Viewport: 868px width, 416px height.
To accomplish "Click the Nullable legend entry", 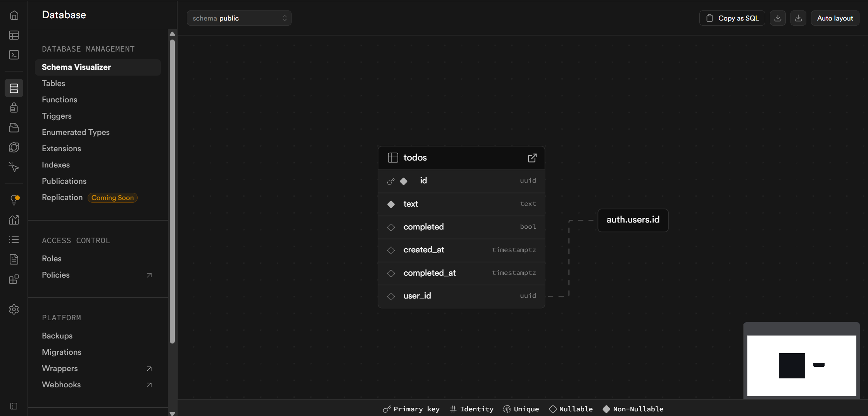I will pyautogui.click(x=571, y=409).
